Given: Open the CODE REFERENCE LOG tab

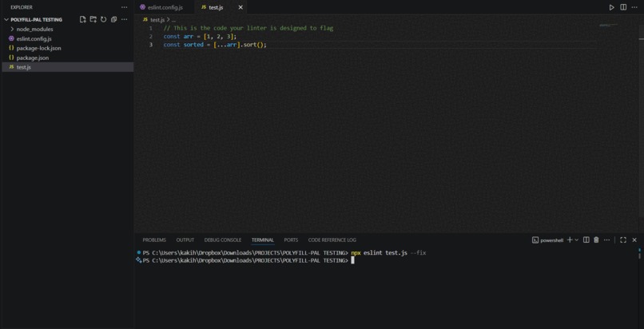Looking at the screenshot, I should click(x=332, y=240).
